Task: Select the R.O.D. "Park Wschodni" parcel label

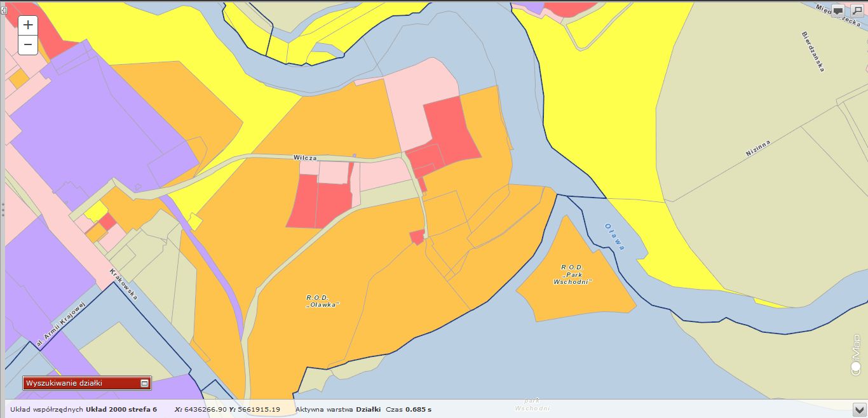Action: click(x=573, y=274)
